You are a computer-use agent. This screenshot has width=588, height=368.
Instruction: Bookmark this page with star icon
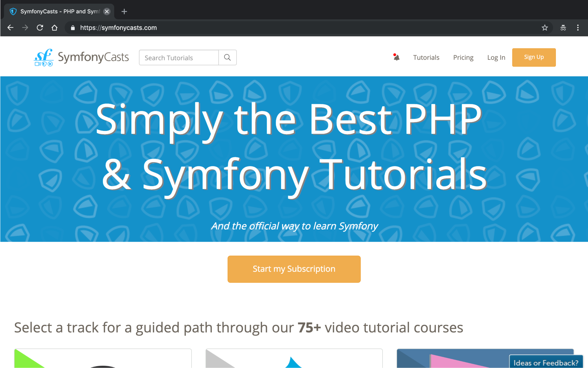(545, 28)
